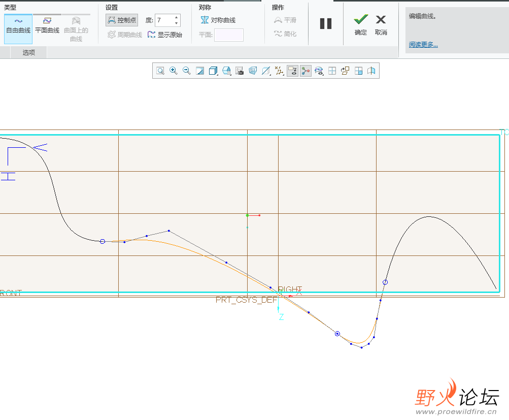
Task: Open the 选项 options tab
Action: tap(28, 52)
